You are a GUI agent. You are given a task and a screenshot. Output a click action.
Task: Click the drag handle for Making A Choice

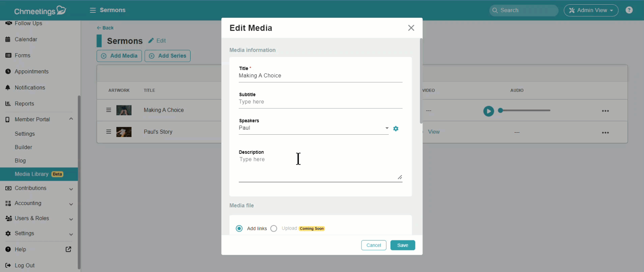pos(109,110)
